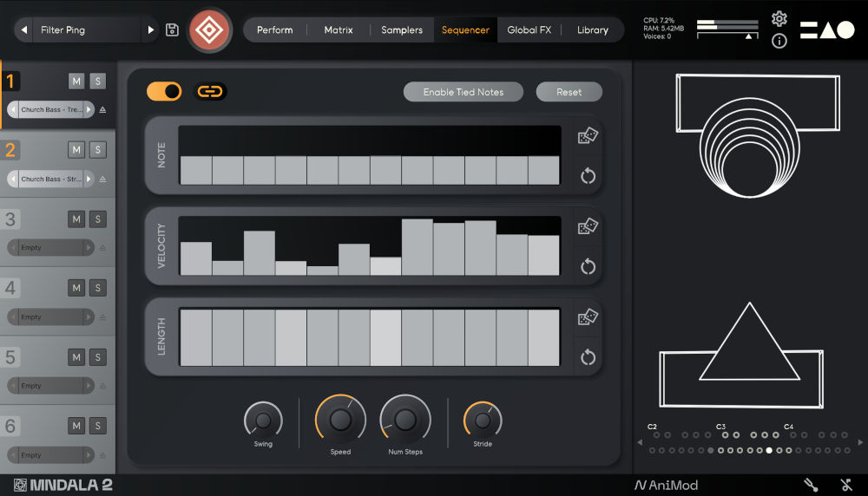868x496 pixels.
Task: Click the randomize dice icon for Note row
Action: pyautogui.click(x=588, y=136)
